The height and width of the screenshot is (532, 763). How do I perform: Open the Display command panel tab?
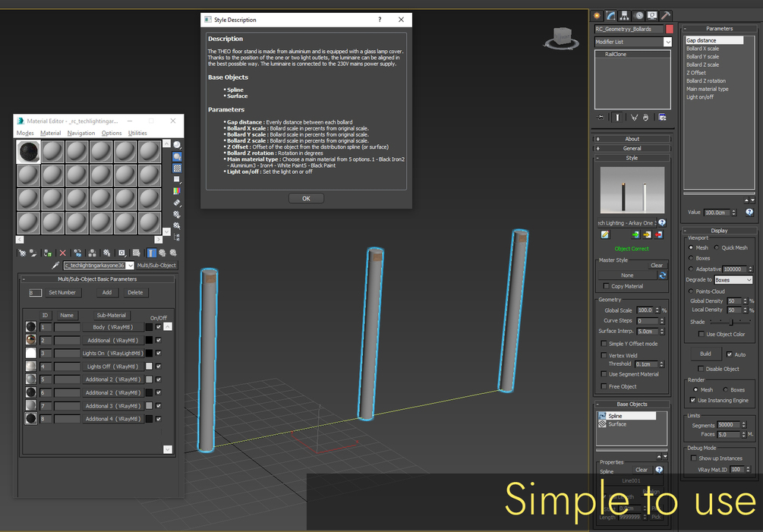653,16
